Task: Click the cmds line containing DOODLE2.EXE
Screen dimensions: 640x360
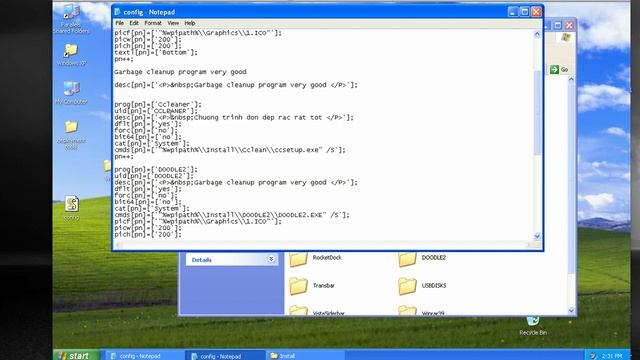Action: coord(232,215)
